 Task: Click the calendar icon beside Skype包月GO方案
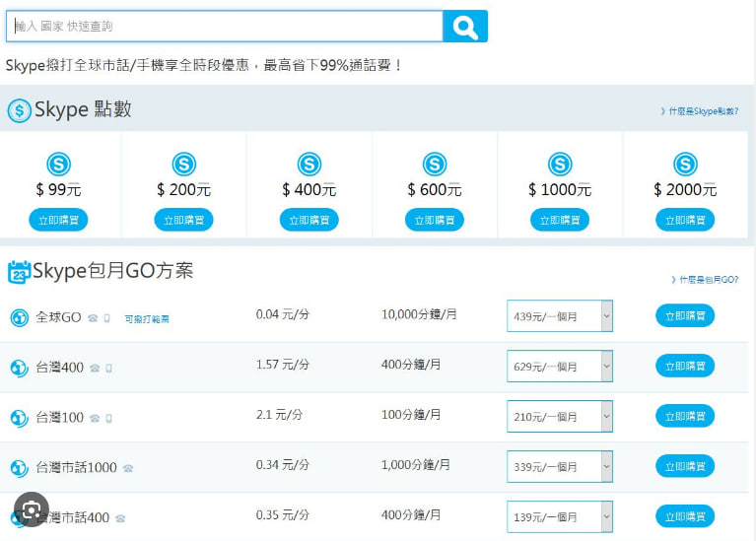tap(20, 272)
